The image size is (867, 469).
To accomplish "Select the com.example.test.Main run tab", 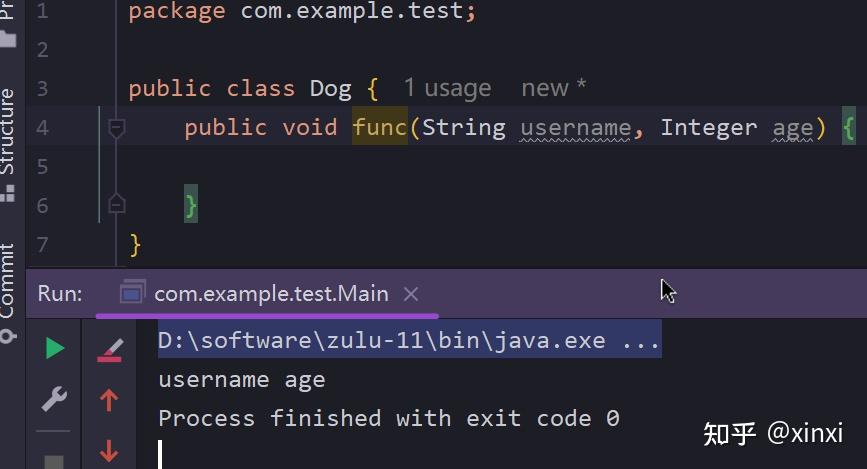I will [x=270, y=293].
